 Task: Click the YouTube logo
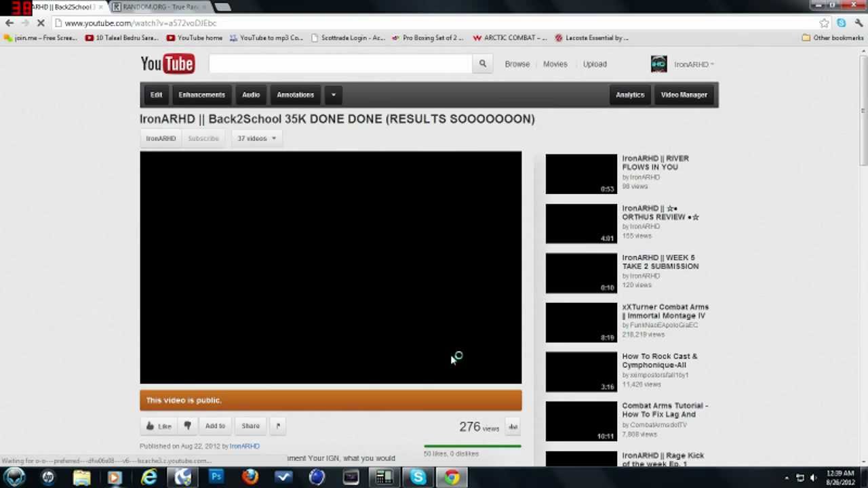point(167,64)
